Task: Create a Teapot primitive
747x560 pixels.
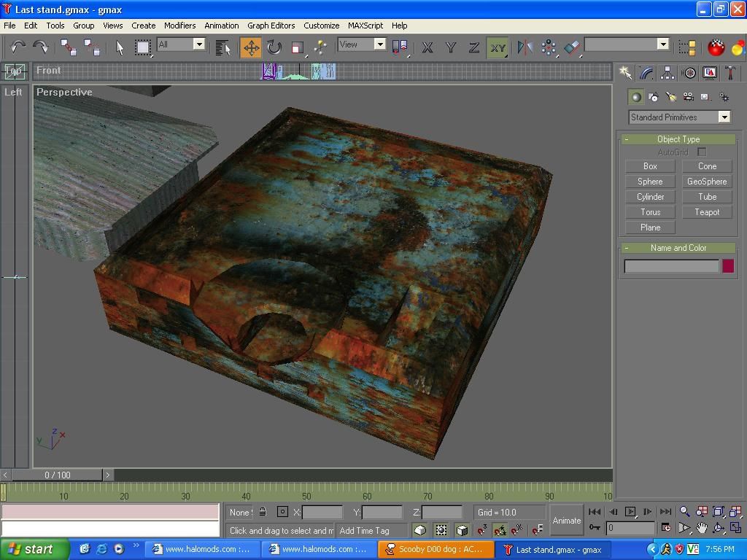Action: coord(707,212)
